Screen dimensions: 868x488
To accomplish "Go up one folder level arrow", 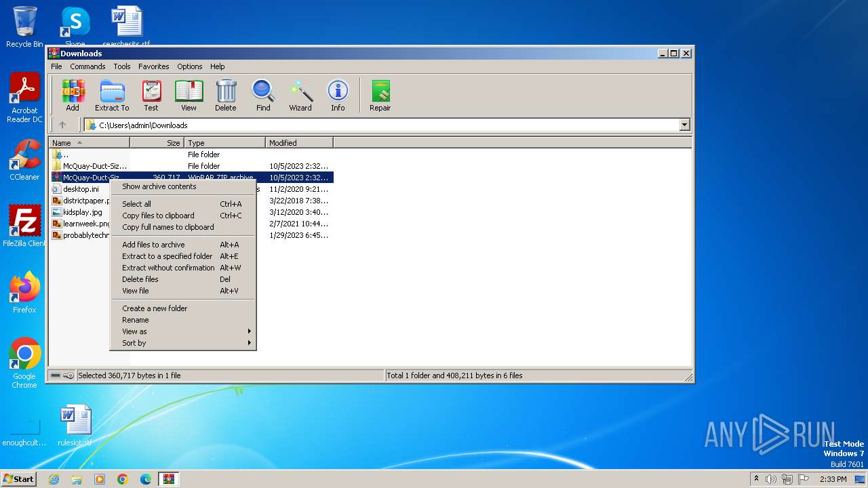I will tap(62, 125).
